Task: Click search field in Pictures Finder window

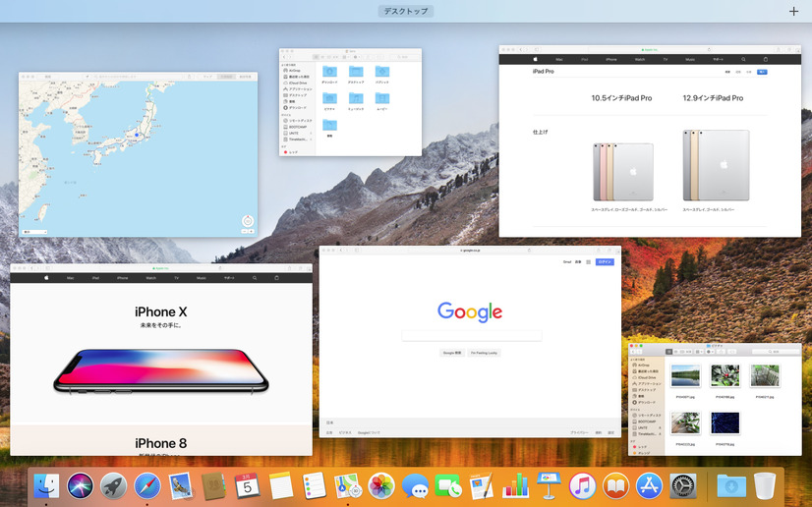Action: tap(776, 352)
